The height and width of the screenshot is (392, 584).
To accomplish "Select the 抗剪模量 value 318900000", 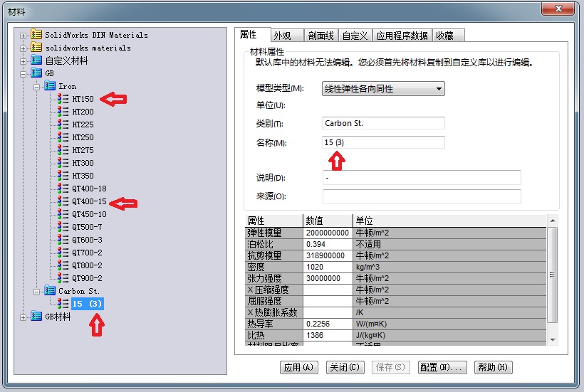I will click(328, 255).
